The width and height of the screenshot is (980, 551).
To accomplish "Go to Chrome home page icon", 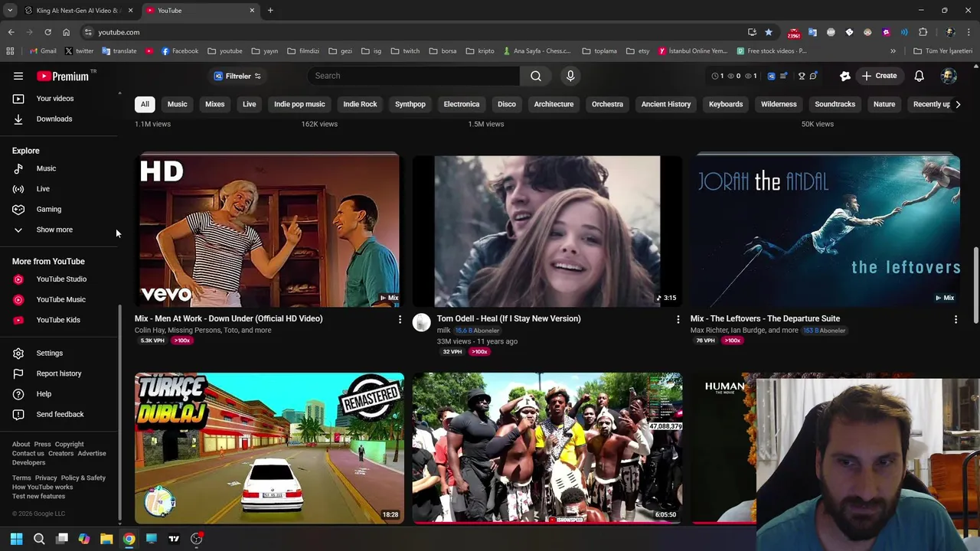I will pos(66,32).
